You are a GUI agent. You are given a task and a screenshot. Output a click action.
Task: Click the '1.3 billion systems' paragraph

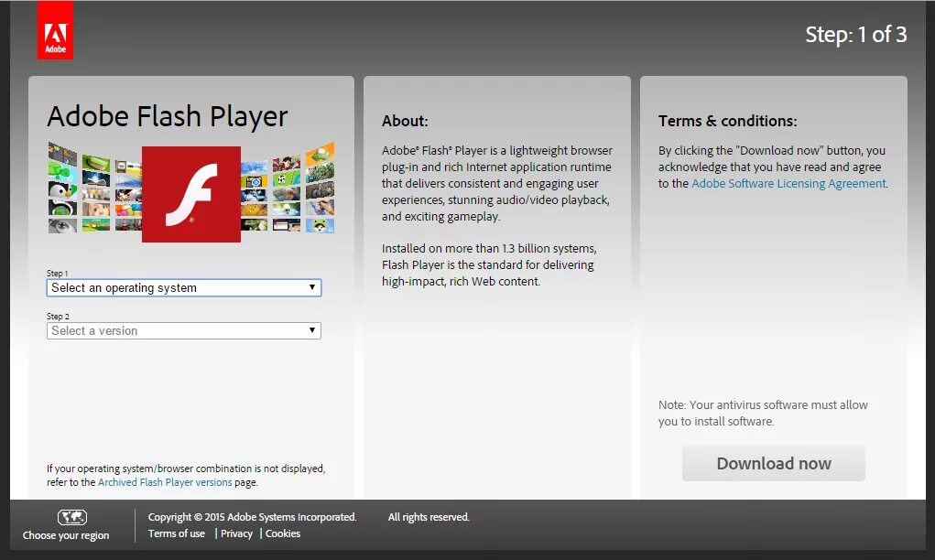tap(489, 264)
